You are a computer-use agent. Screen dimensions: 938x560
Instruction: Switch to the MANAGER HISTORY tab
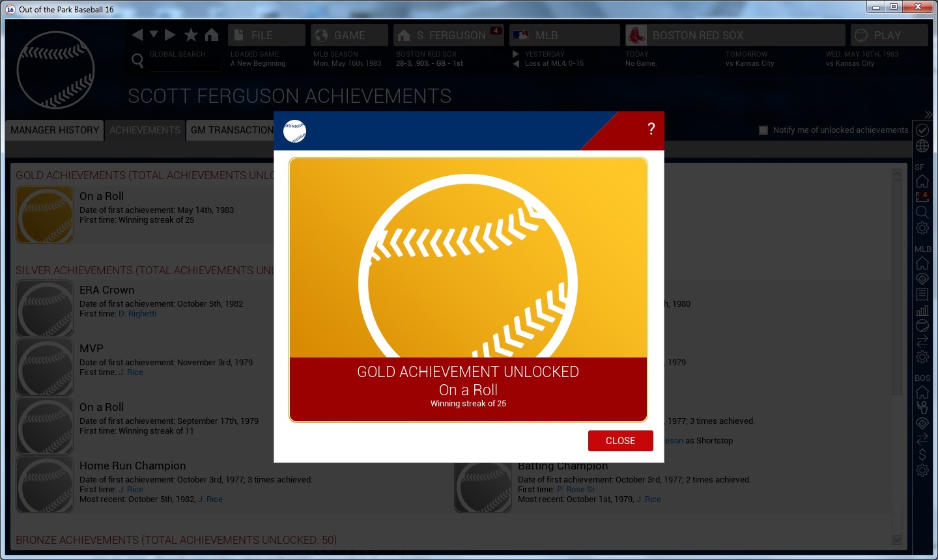tap(55, 130)
